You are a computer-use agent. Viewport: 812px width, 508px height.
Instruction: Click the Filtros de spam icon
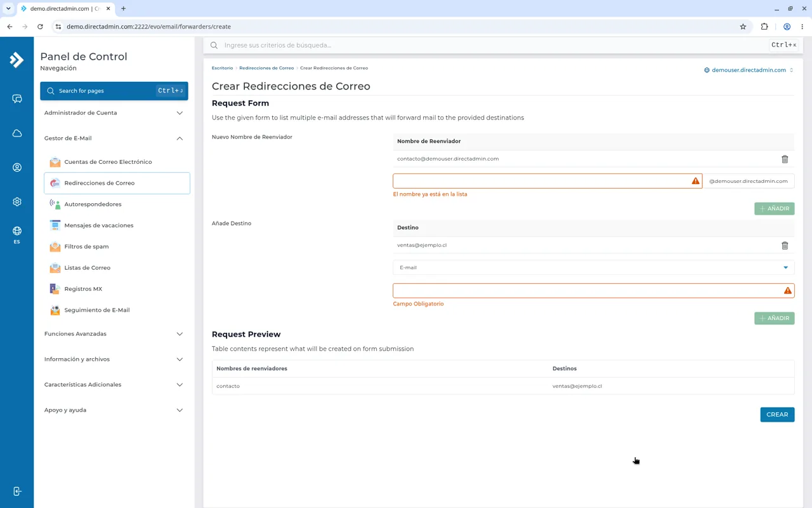click(55, 246)
